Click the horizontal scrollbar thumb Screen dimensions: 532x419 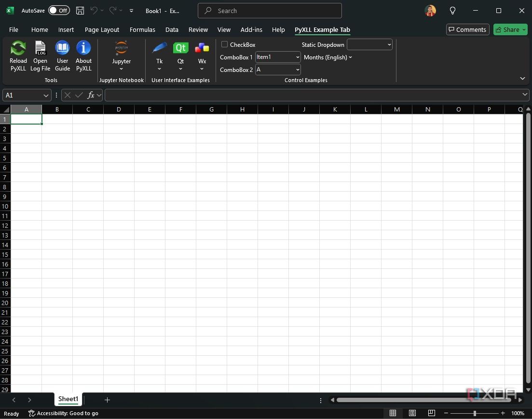pos(424,400)
